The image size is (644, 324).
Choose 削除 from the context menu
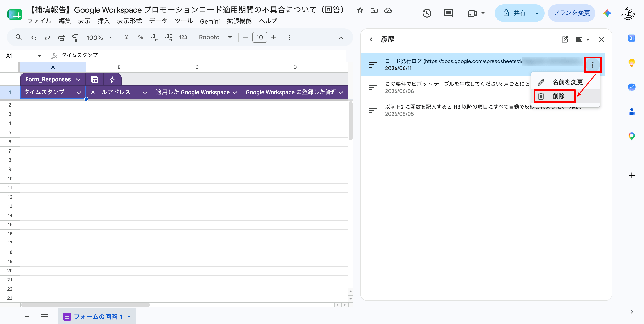(566, 96)
